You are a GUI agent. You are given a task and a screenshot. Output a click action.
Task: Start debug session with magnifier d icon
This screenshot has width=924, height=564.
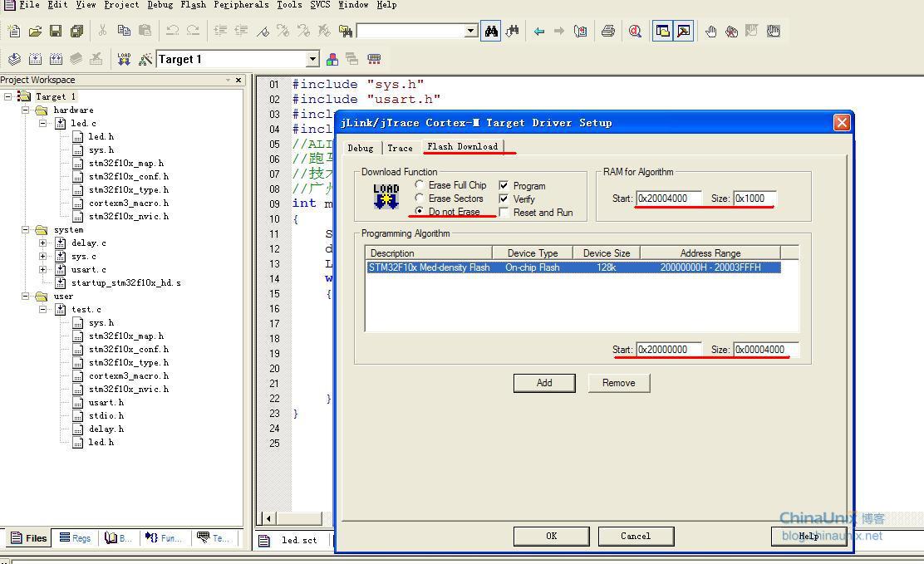click(635, 31)
